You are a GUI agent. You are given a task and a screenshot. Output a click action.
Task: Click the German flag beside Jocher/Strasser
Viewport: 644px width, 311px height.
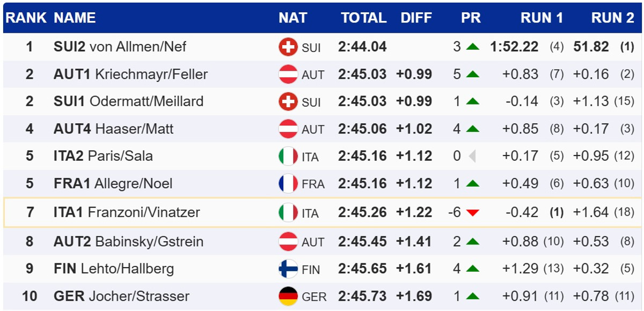pyautogui.click(x=288, y=296)
